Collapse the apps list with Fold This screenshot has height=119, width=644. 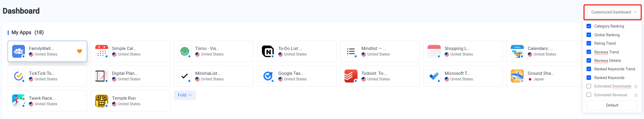pos(185,95)
